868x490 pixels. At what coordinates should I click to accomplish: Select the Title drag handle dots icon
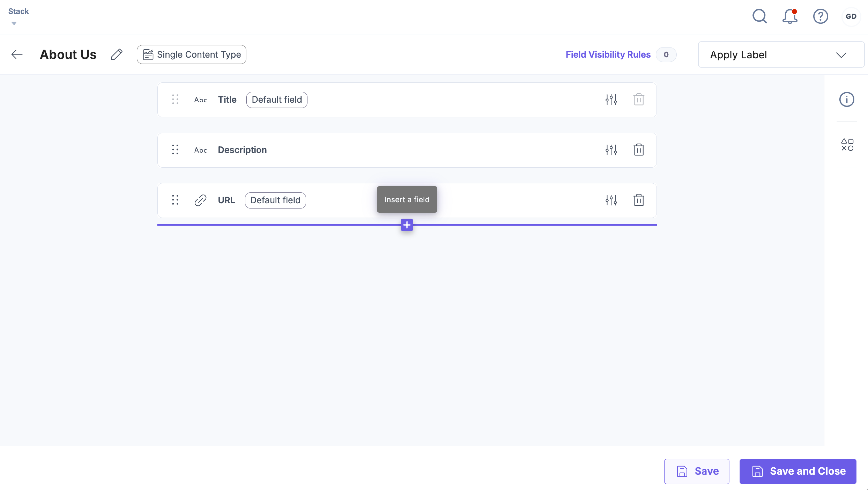pos(175,99)
